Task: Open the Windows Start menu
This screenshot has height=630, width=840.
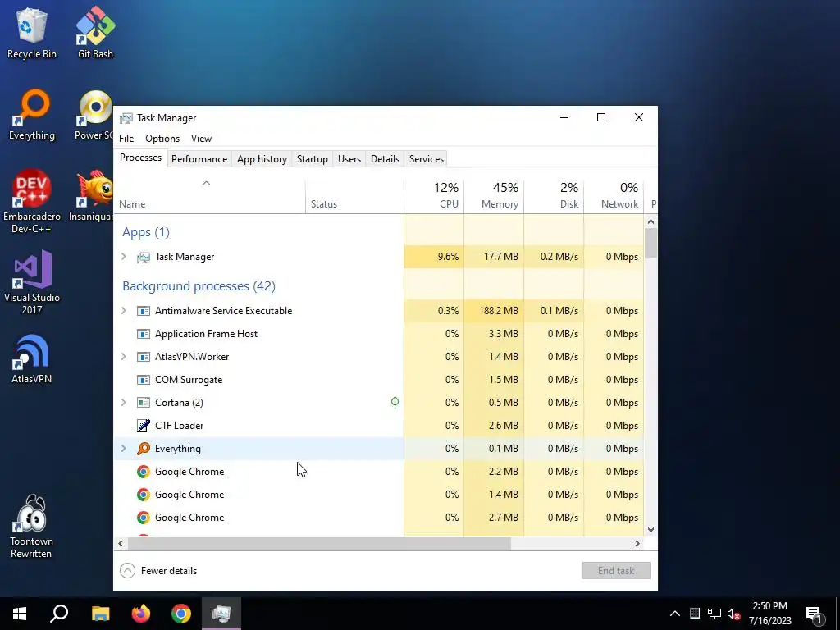Action: 20,614
